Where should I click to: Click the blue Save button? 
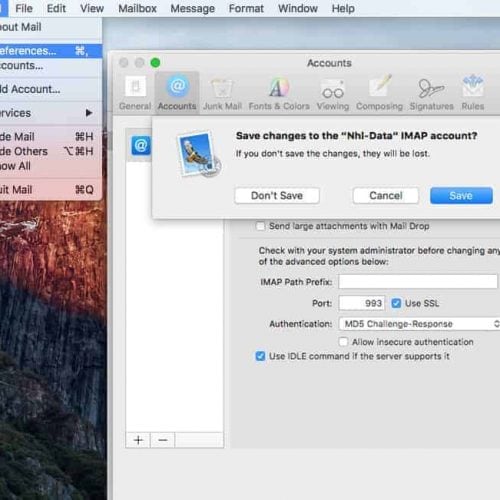[461, 195]
